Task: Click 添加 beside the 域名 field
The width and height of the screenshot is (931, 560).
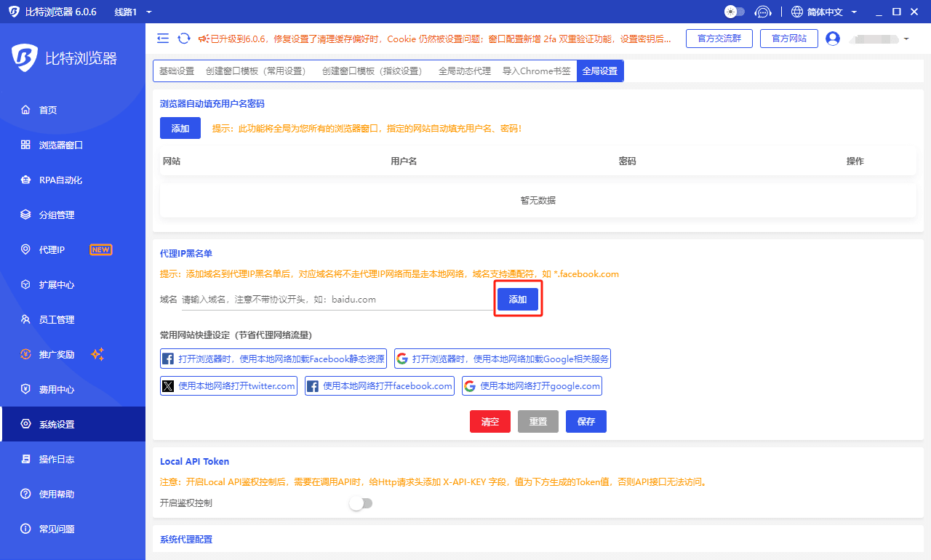Action: [518, 300]
